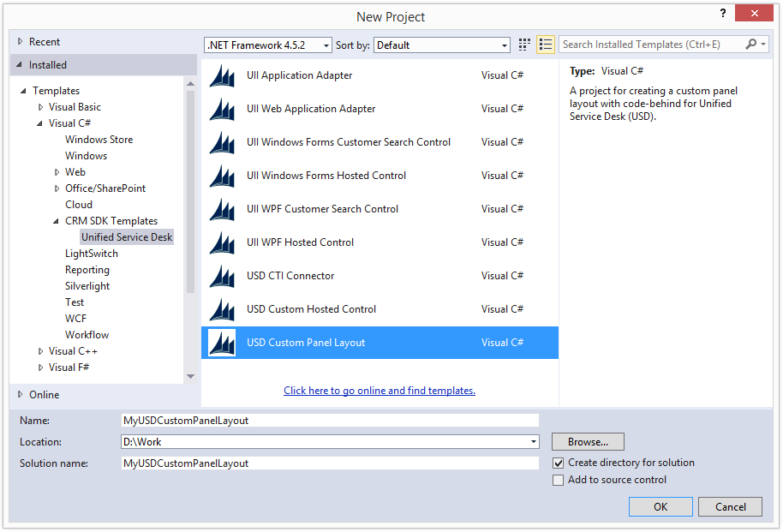Open the Sort by dropdown

(442, 45)
